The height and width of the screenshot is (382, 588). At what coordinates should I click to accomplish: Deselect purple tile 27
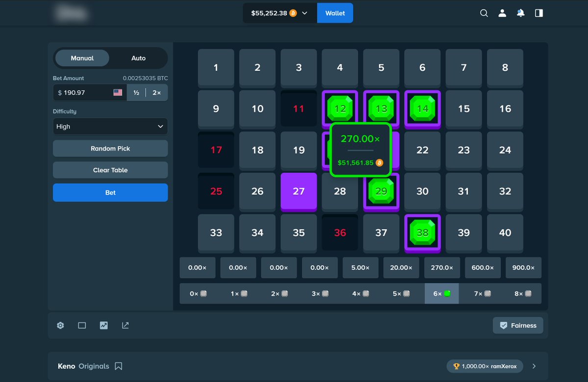tap(299, 191)
